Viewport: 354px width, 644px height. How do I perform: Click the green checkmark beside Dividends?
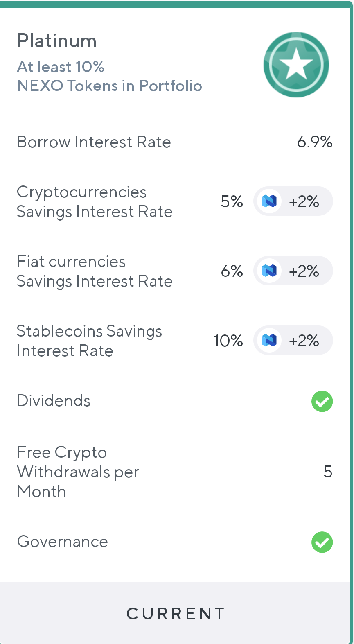pyautogui.click(x=322, y=401)
